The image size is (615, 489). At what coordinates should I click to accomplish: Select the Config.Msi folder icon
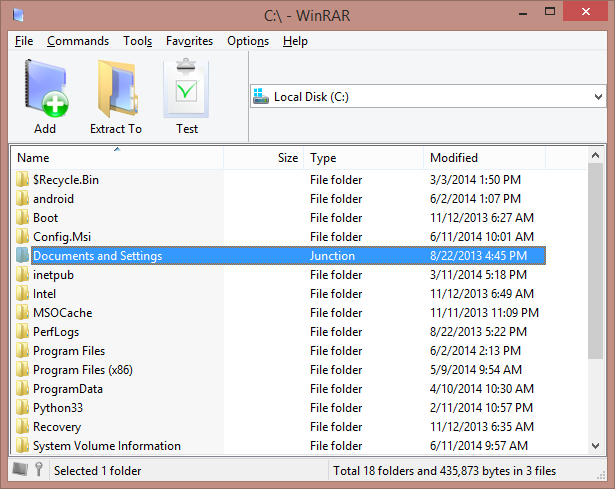tap(22, 236)
